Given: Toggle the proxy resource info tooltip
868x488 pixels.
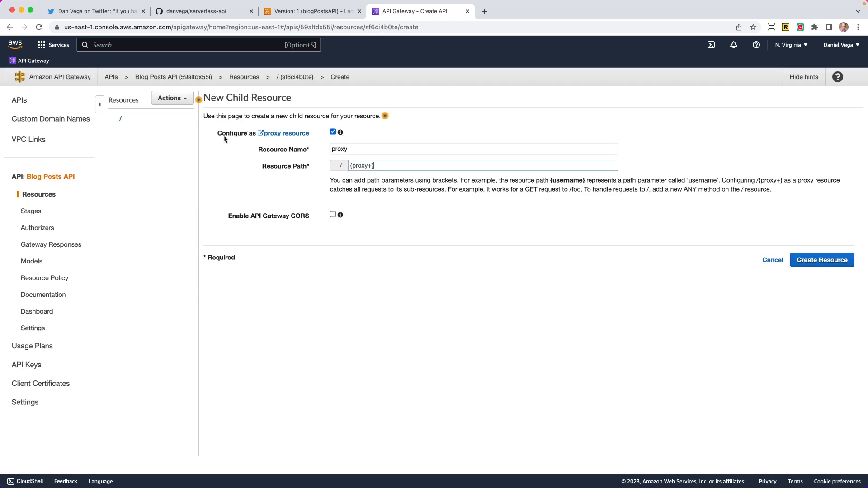Looking at the screenshot, I should point(340,131).
